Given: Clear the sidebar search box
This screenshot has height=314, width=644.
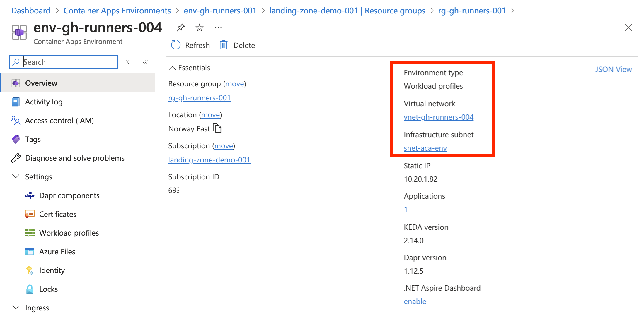Looking at the screenshot, I should tap(128, 62).
